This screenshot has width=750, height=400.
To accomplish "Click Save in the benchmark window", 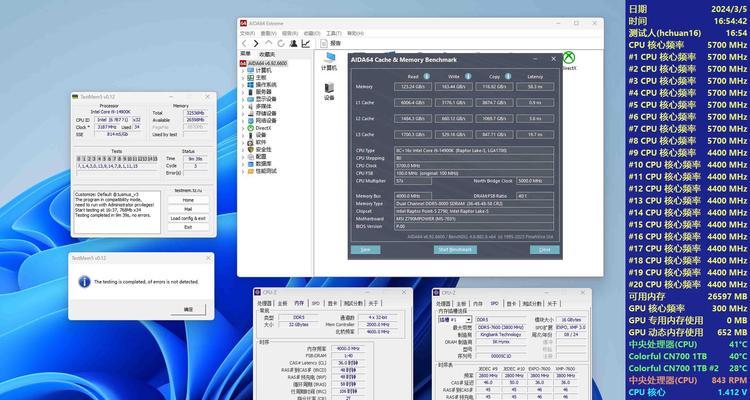I will pyautogui.click(x=365, y=250).
